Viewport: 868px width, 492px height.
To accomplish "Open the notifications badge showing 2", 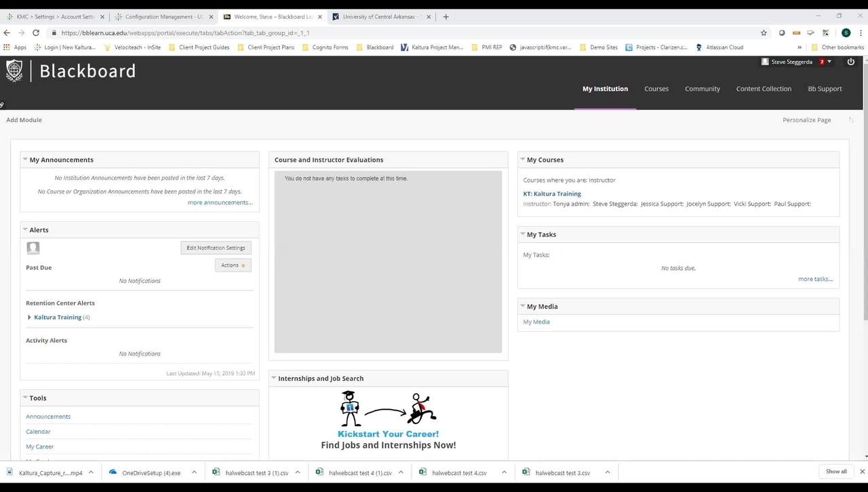I will pos(821,62).
